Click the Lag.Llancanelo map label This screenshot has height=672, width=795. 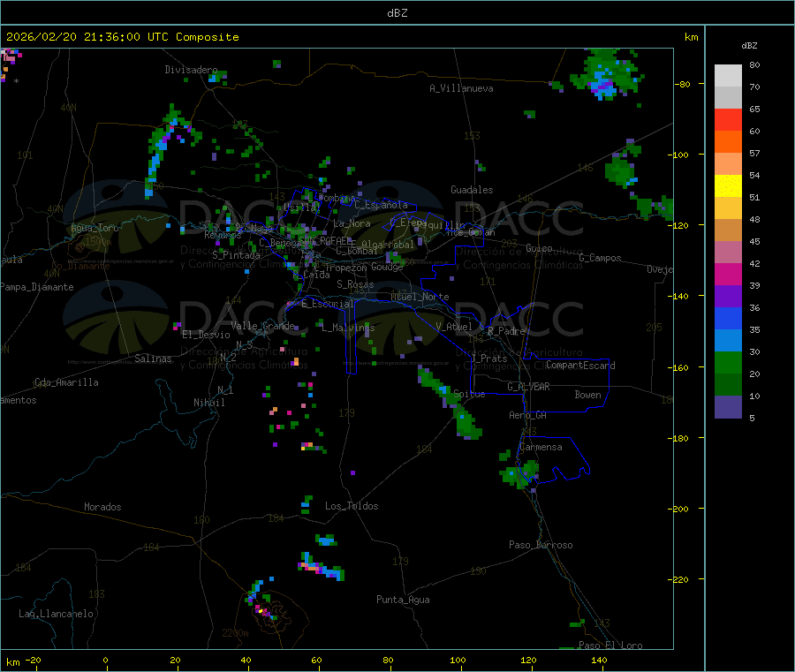tap(57, 614)
